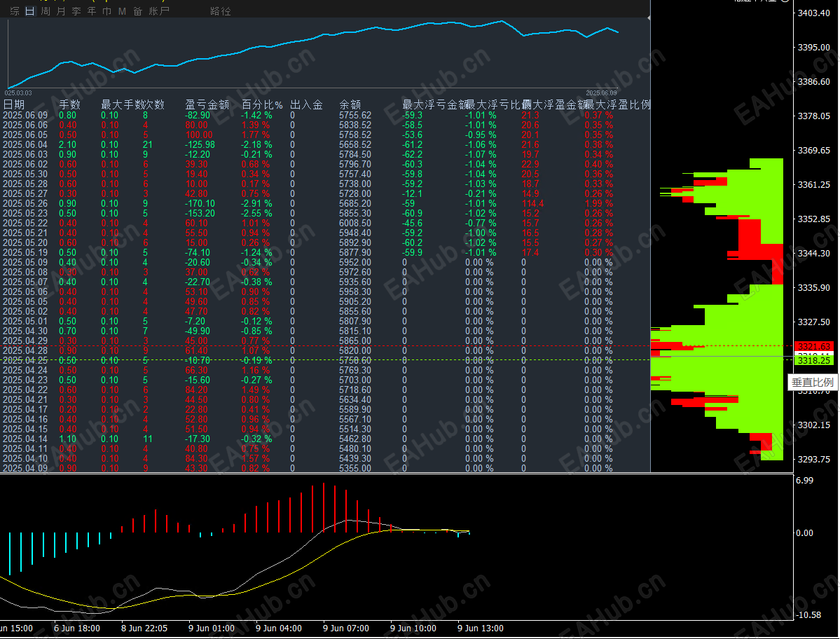The image size is (840, 639).
Task: Select the 2025.04.14 date row
Action: click(x=25, y=439)
